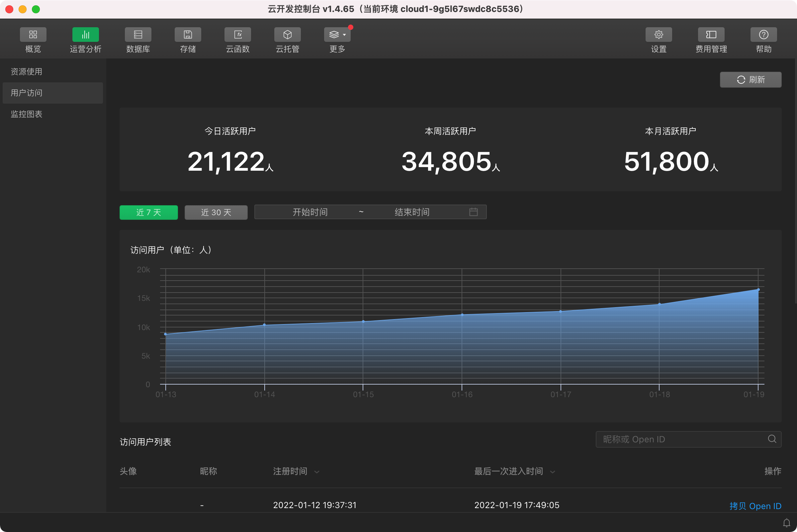Open the 数据库 database icon
Image resolution: width=797 pixels, height=532 pixels.
(138, 35)
